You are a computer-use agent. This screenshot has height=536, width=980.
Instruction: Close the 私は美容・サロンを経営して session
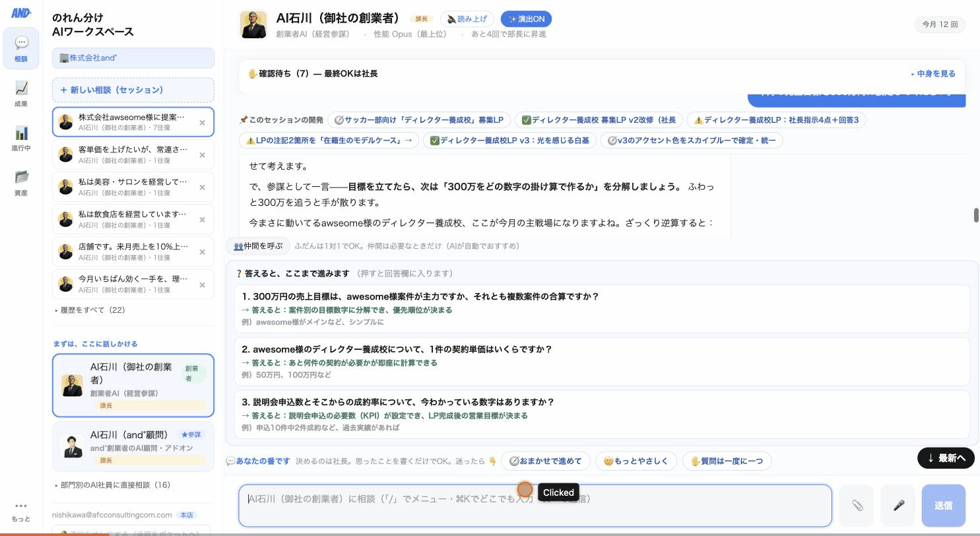tap(203, 187)
